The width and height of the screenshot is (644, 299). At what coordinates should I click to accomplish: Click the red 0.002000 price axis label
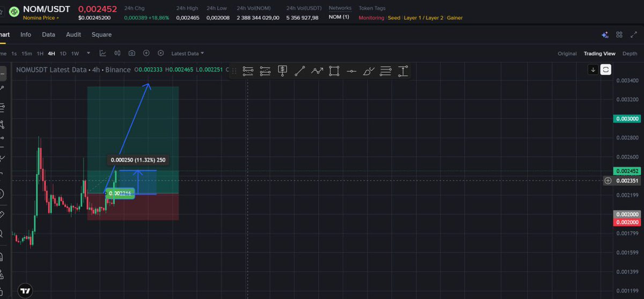coord(626,222)
